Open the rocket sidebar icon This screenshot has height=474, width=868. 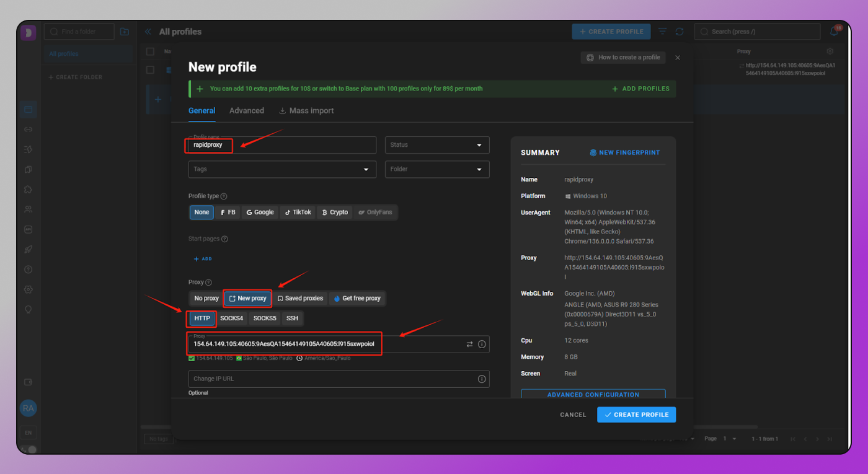(x=28, y=249)
